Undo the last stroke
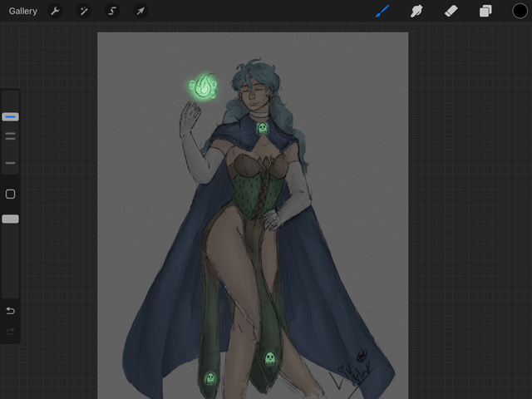The height and width of the screenshot is (399, 532). pos(10,311)
